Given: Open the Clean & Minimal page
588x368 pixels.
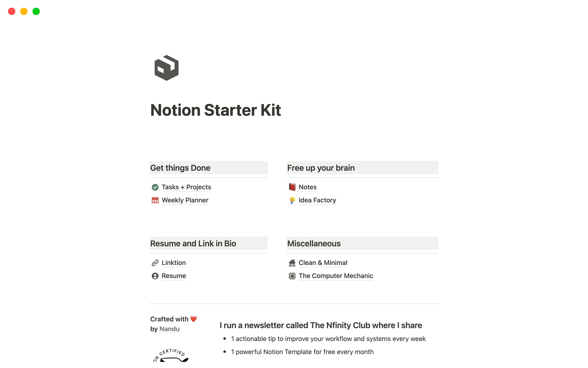Looking at the screenshot, I should [323, 263].
